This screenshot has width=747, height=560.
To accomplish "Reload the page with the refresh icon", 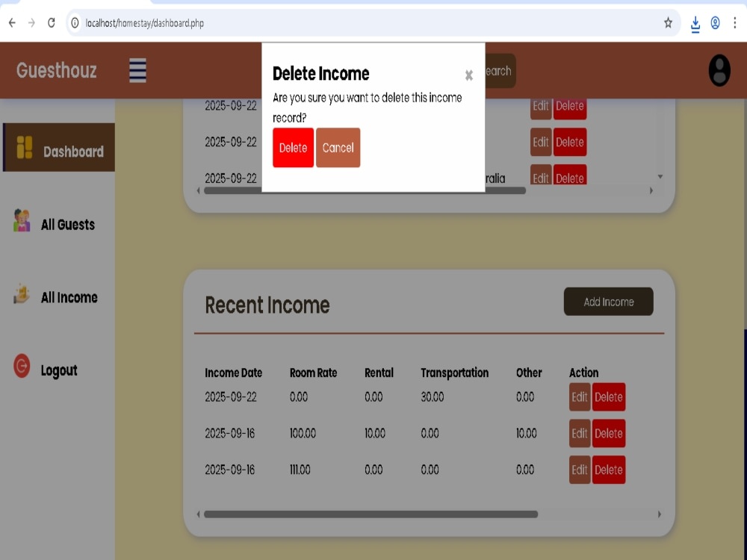I will pos(51,23).
